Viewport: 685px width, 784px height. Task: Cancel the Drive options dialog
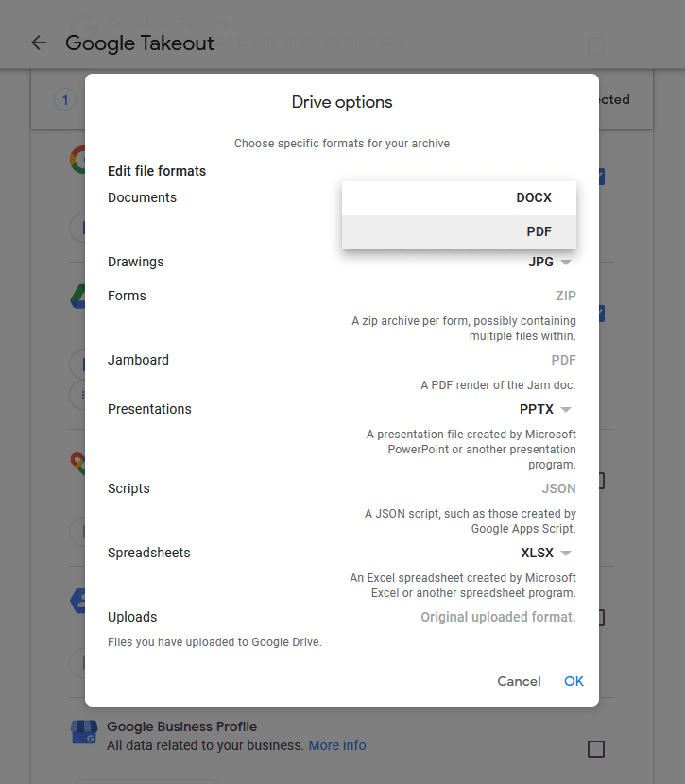tap(519, 681)
